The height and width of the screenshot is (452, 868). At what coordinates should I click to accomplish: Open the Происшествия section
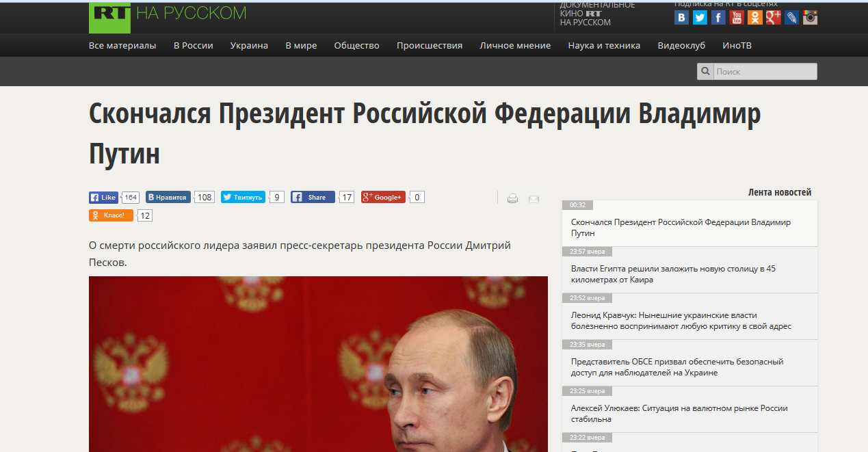430,46
